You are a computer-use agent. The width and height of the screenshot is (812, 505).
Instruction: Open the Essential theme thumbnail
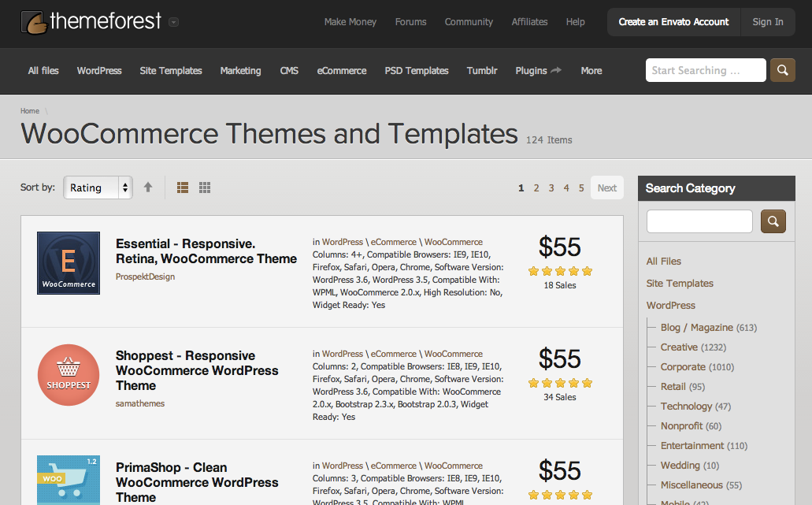tap(69, 263)
